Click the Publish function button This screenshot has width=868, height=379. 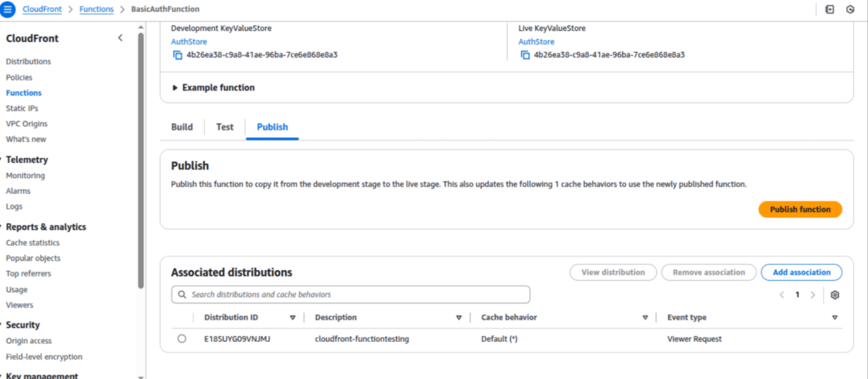(800, 209)
